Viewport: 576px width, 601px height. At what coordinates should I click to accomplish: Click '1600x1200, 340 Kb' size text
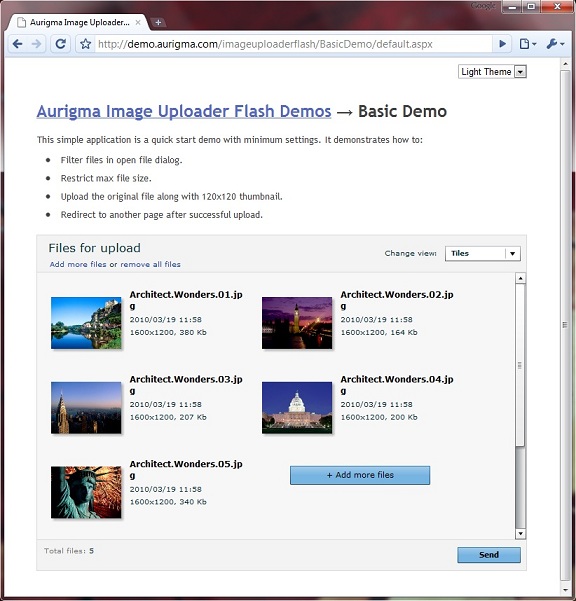click(x=168, y=502)
